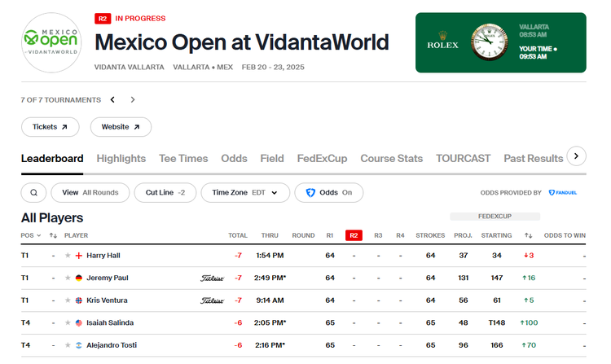Favorite Harry Hall with star icon
Viewport: 611px width, 364px height.
click(68, 256)
